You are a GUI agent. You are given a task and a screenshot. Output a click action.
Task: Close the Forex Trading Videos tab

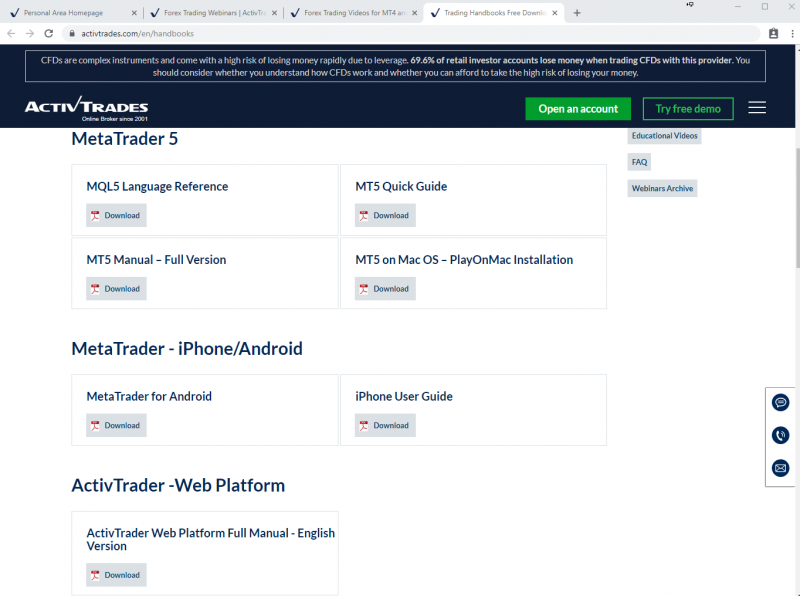click(414, 13)
